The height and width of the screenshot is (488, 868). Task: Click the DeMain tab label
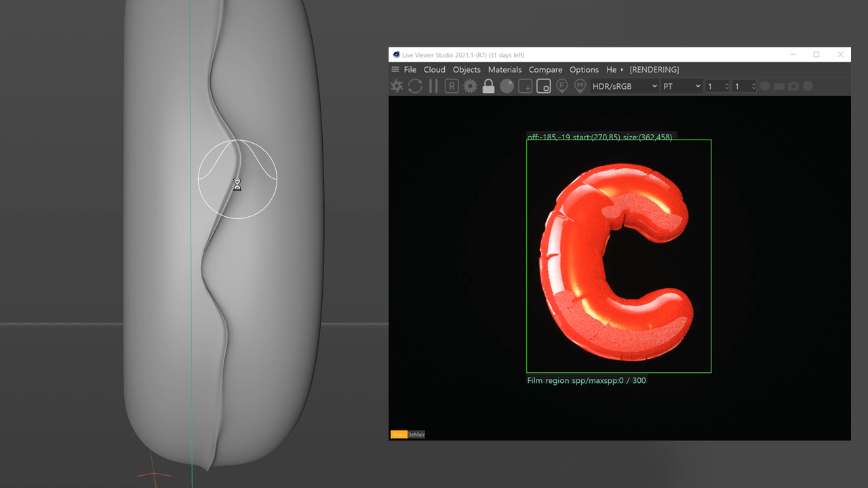click(416, 434)
